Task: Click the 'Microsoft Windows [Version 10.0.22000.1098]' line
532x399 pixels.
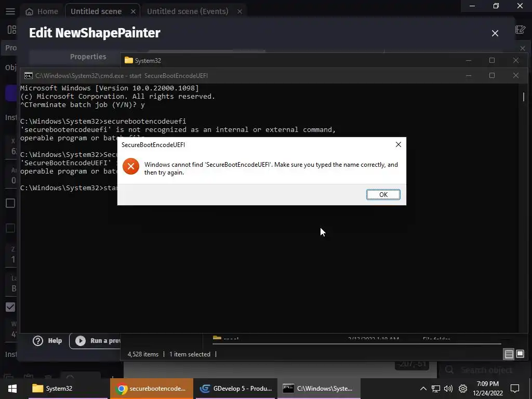Action: click(x=110, y=88)
